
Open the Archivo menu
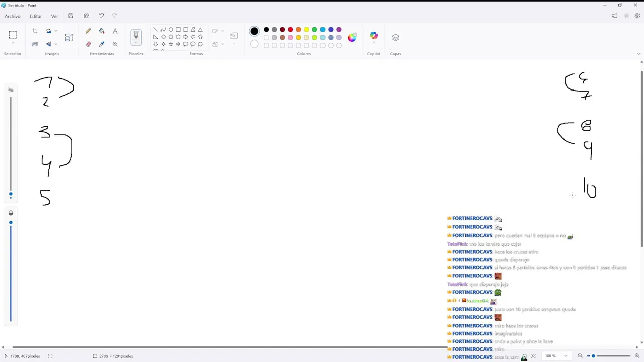point(13,16)
